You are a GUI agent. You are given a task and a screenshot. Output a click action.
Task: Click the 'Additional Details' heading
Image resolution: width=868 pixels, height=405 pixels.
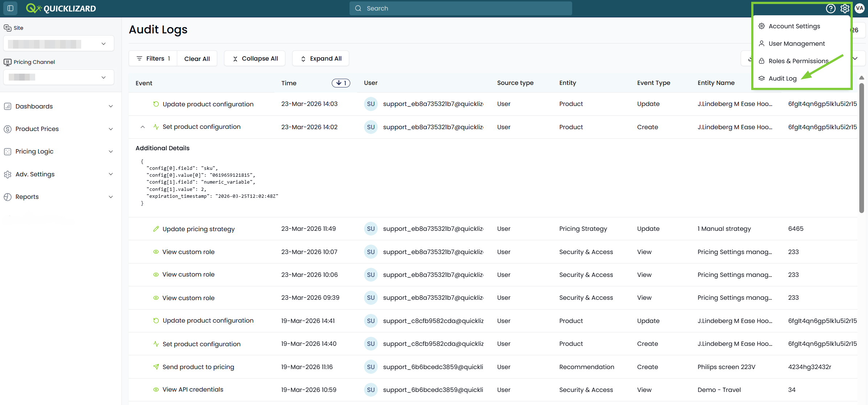point(162,148)
